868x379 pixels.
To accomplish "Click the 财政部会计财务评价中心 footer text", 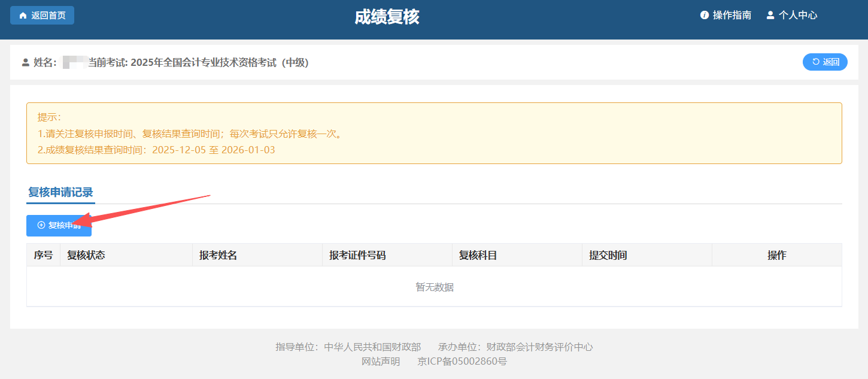I will pos(539,347).
